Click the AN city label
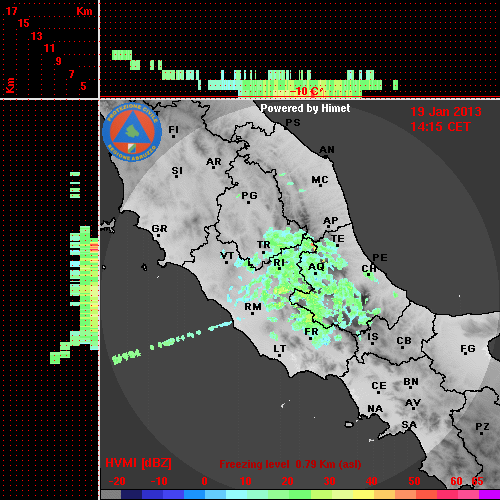 pos(327,150)
